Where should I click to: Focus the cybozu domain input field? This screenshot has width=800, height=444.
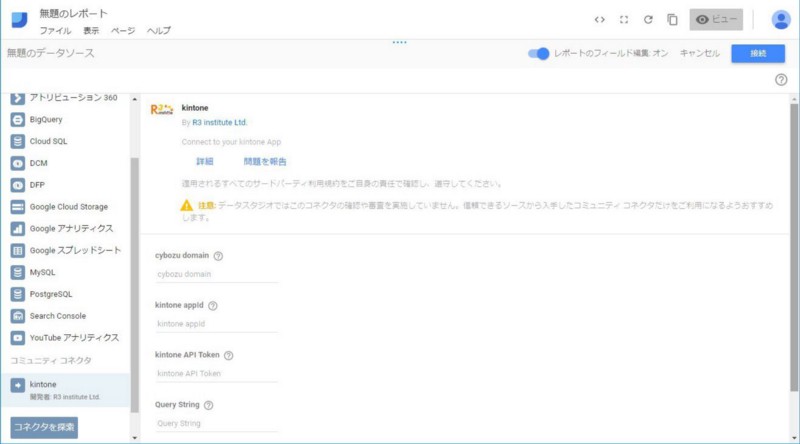point(216,275)
